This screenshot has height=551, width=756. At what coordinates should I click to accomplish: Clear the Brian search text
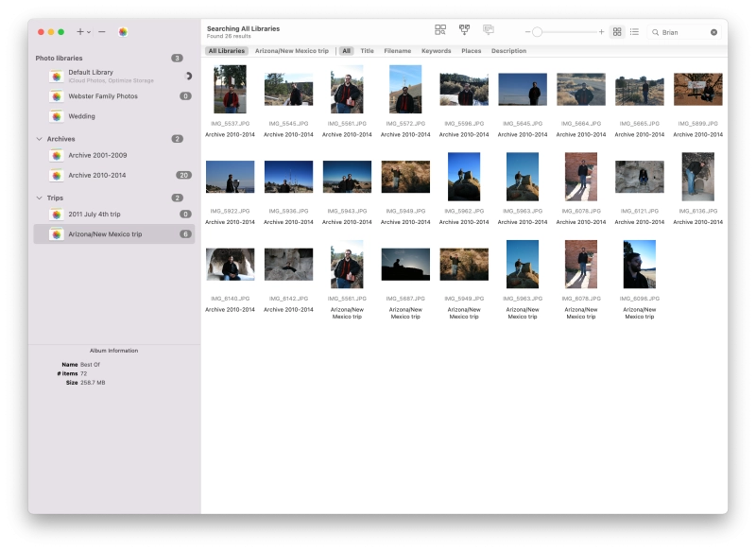[x=713, y=32]
